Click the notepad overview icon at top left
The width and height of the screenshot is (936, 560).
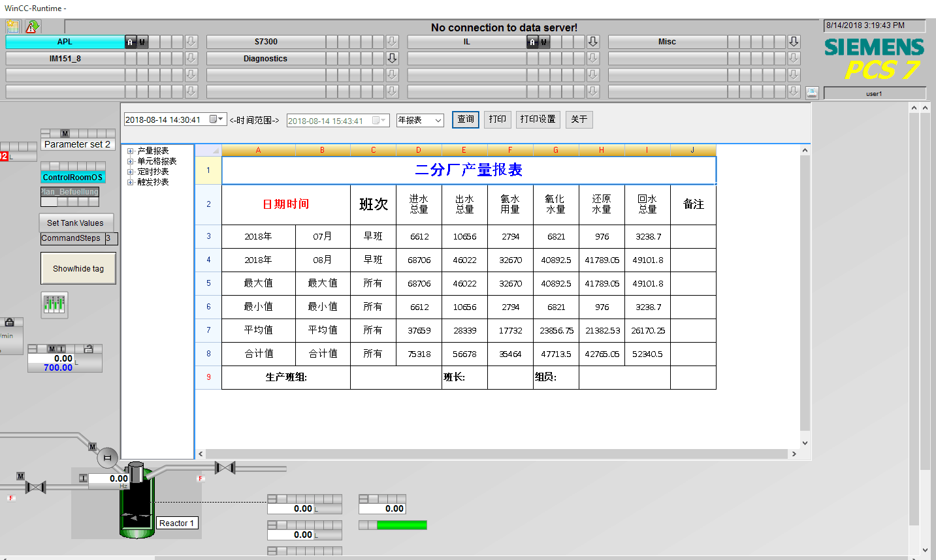pos(13,27)
